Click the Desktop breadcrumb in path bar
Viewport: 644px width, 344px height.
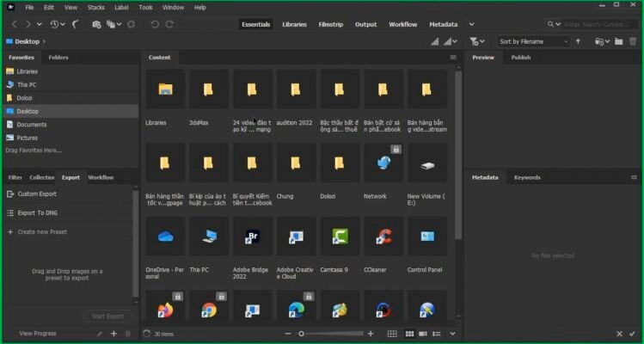click(28, 41)
